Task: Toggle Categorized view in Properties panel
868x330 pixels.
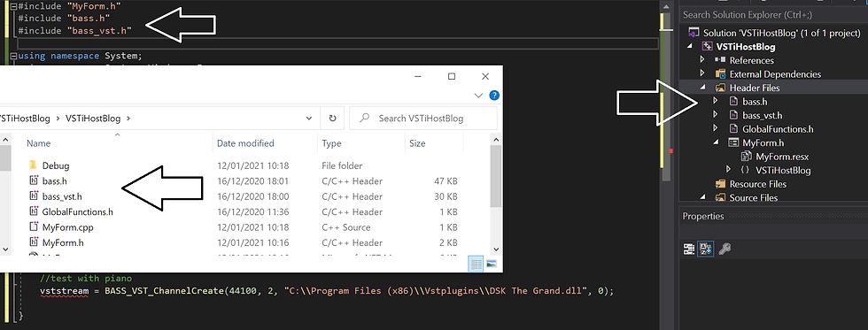Action: pos(689,249)
